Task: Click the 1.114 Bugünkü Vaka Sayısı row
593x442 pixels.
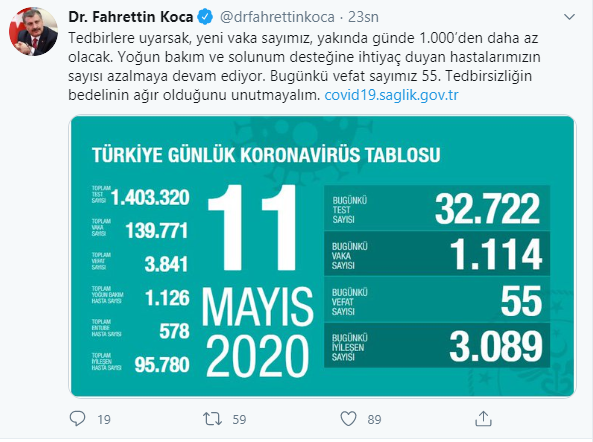Action: coord(437,254)
